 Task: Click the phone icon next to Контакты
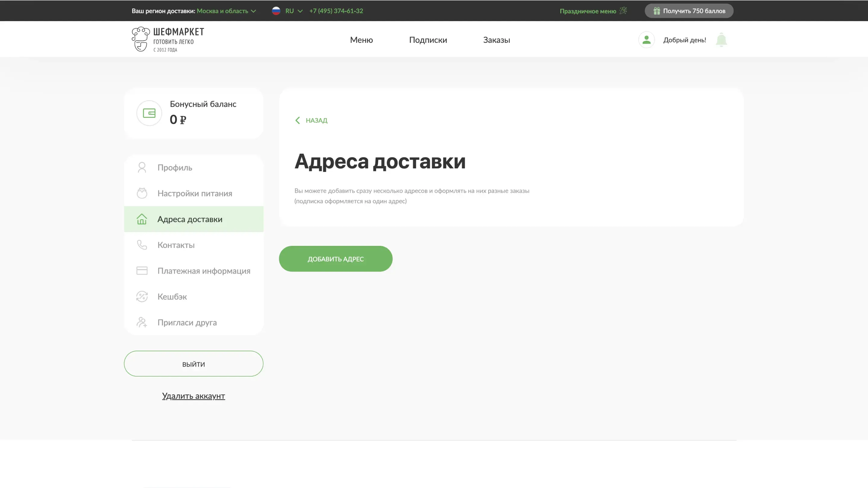point(142,245)
